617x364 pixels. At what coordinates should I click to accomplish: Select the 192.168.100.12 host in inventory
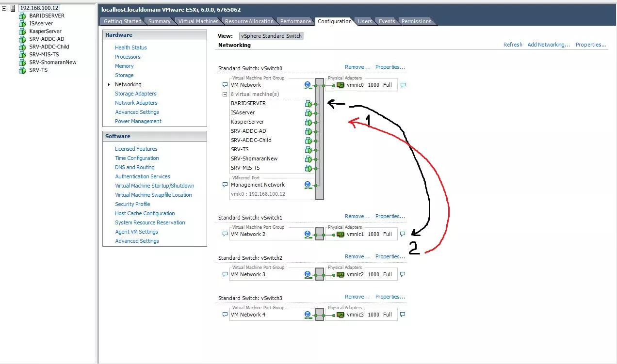tap(39, 8)
